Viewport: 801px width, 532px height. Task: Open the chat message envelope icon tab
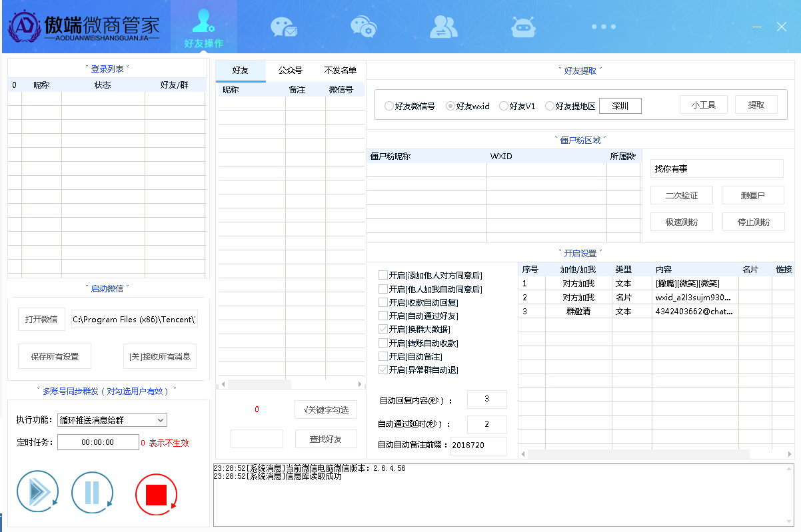pos(283,27)
